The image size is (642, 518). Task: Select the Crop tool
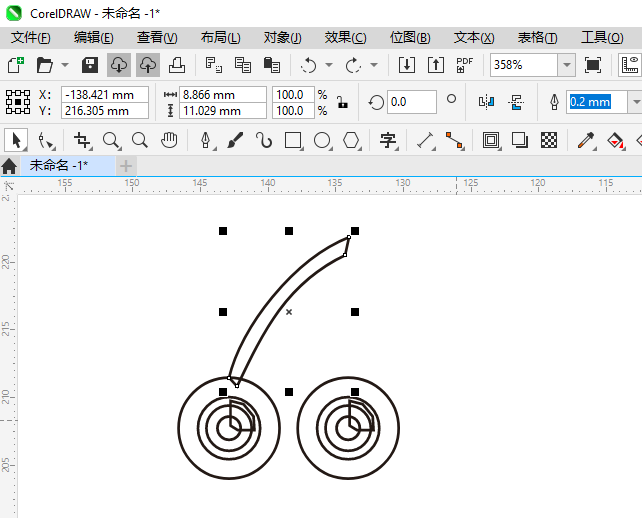82,140
